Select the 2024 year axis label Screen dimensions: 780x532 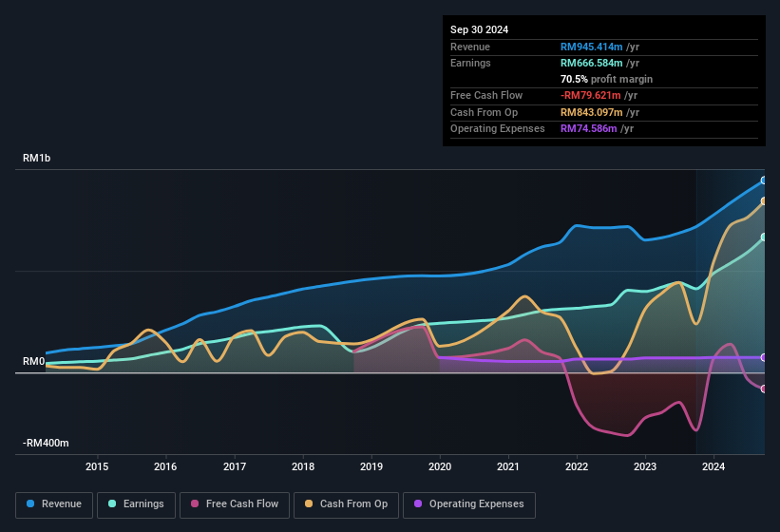(713, 466)
